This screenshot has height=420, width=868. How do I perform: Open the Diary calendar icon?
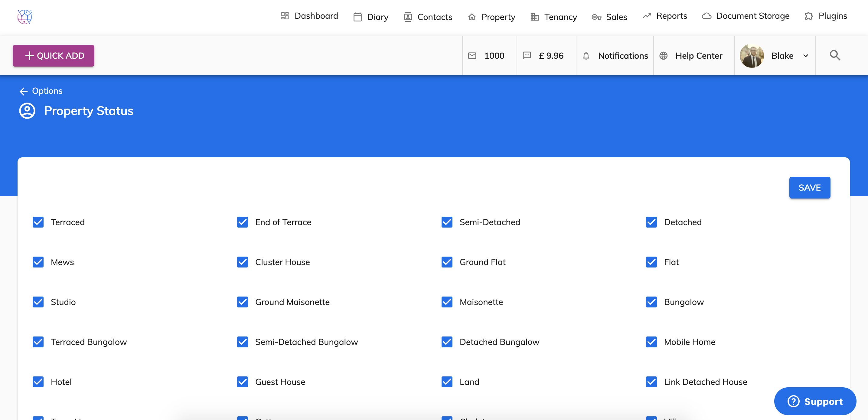[358, 17]
